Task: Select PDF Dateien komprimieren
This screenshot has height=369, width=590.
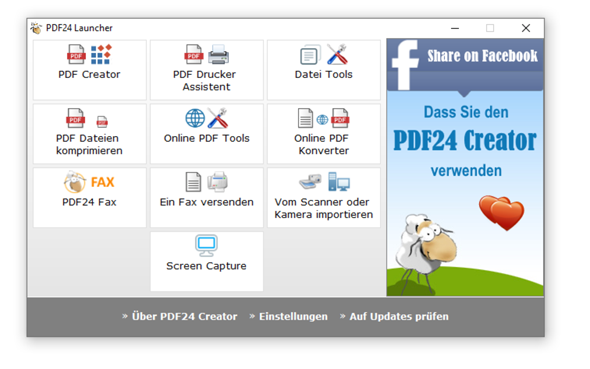Action: pyautogui.click(x=90, y=134)
